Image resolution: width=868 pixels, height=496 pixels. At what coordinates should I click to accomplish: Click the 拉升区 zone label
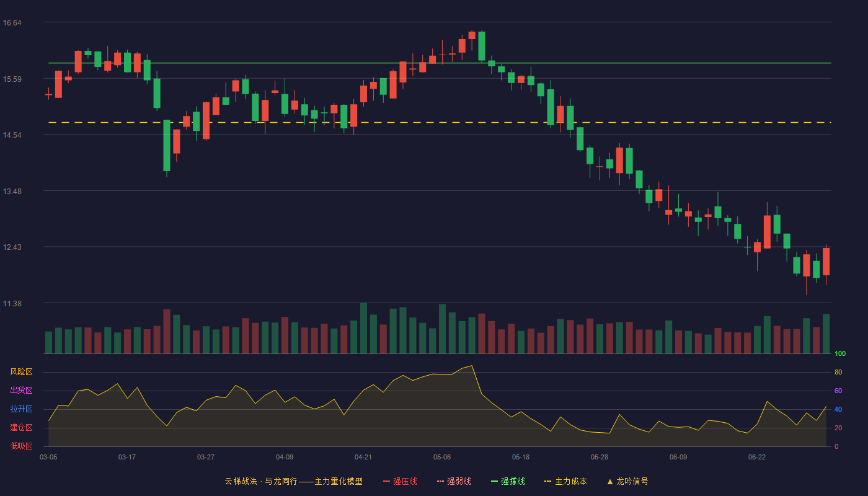coord(21,409)
